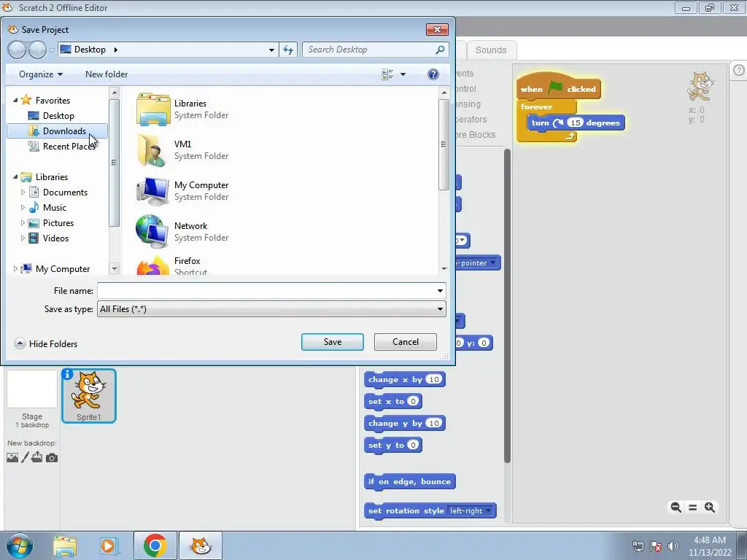Change view using the view icon button
Screen dimensions: 747x560
tap(387, 74)
